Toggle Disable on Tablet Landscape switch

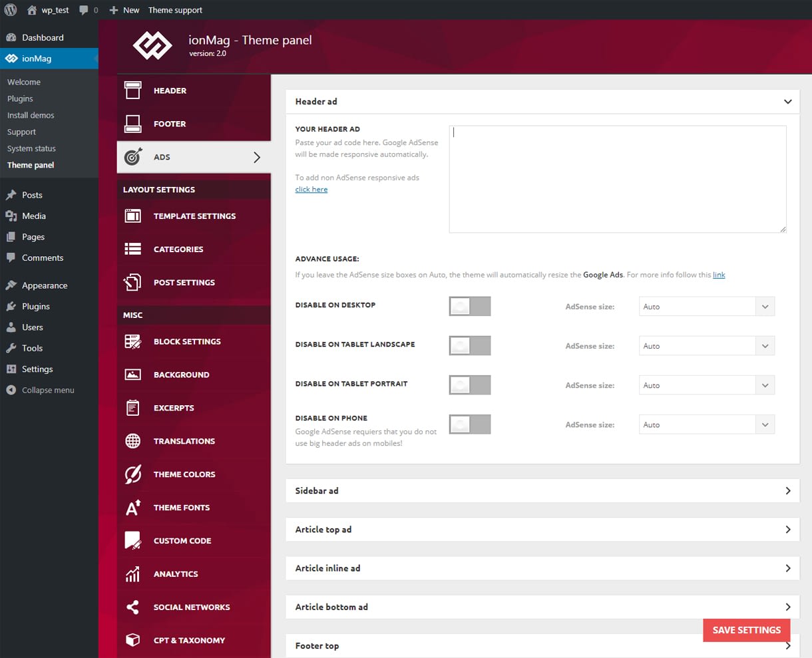[x=470, y=345]
